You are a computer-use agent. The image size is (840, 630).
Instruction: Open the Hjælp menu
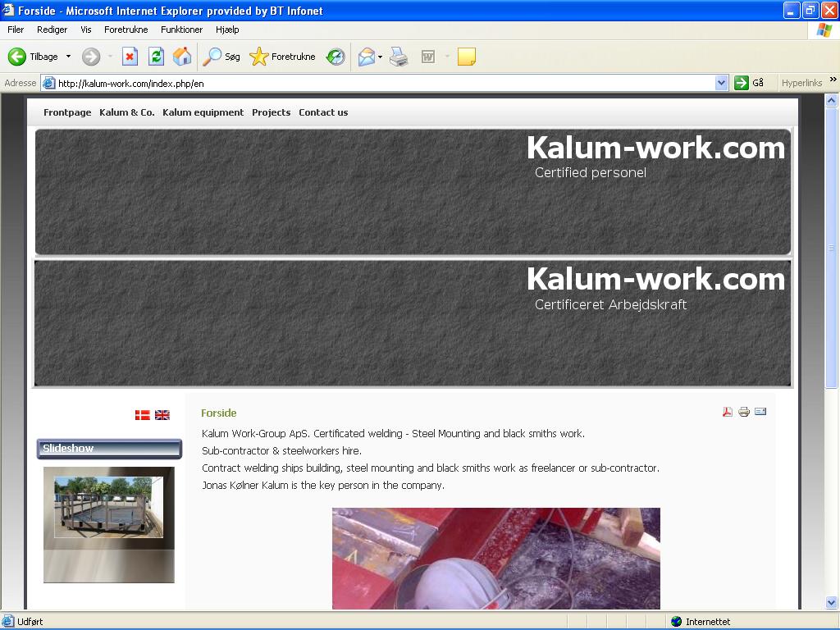227,30
